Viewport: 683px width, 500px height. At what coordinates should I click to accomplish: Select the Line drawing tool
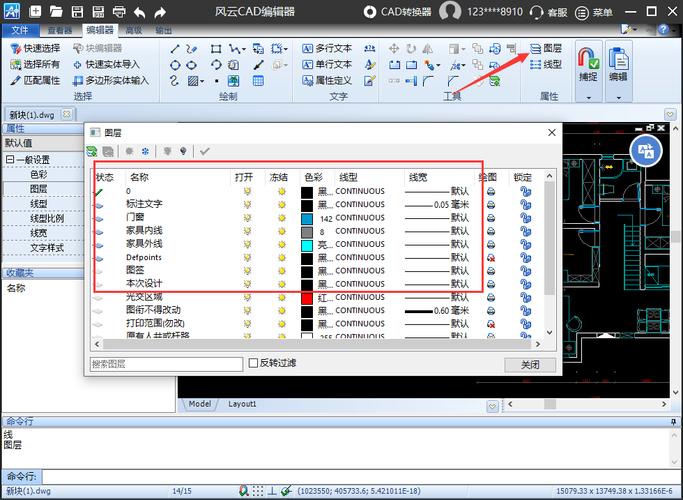click(x=175, y=48)
